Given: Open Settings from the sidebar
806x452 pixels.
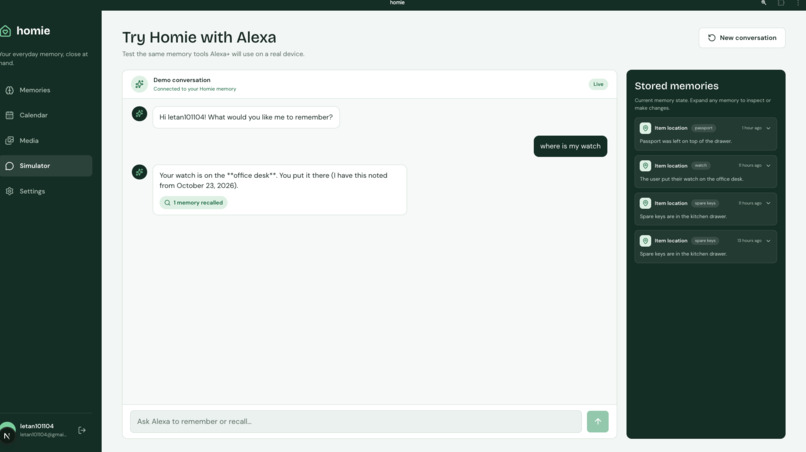Looking at the screenshot, I should click(x=46, y=191).
